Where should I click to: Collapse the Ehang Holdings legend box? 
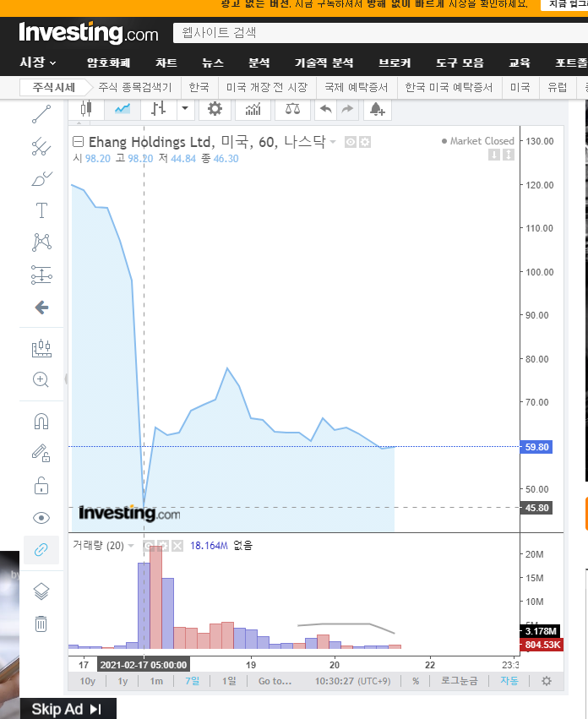(79, 142)
